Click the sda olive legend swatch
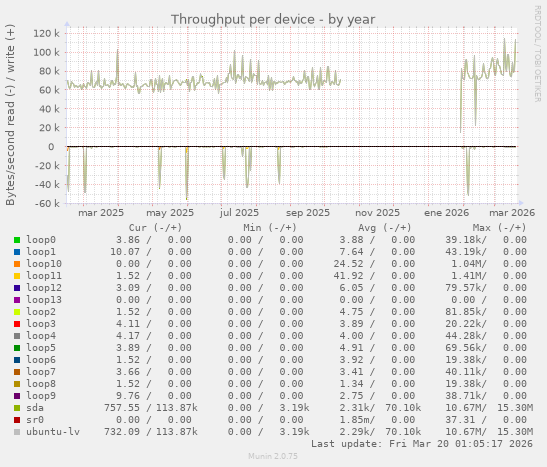The height and width of the screenshot is (467, 547). (x=17, y=408)
